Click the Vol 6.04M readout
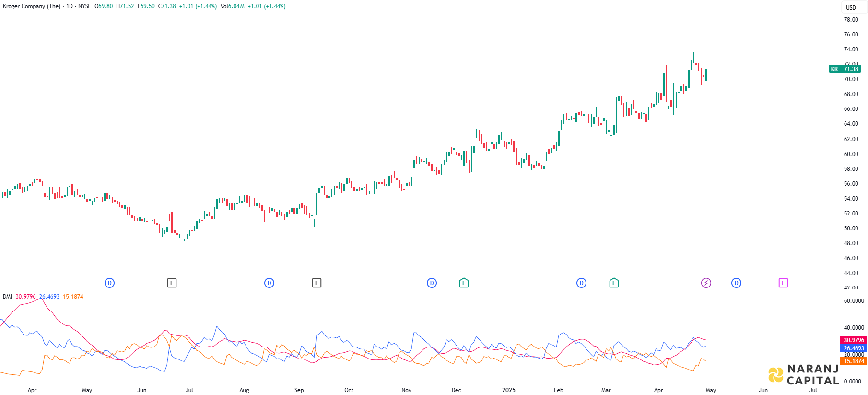The image size is (868, 395). coord(233,6)
